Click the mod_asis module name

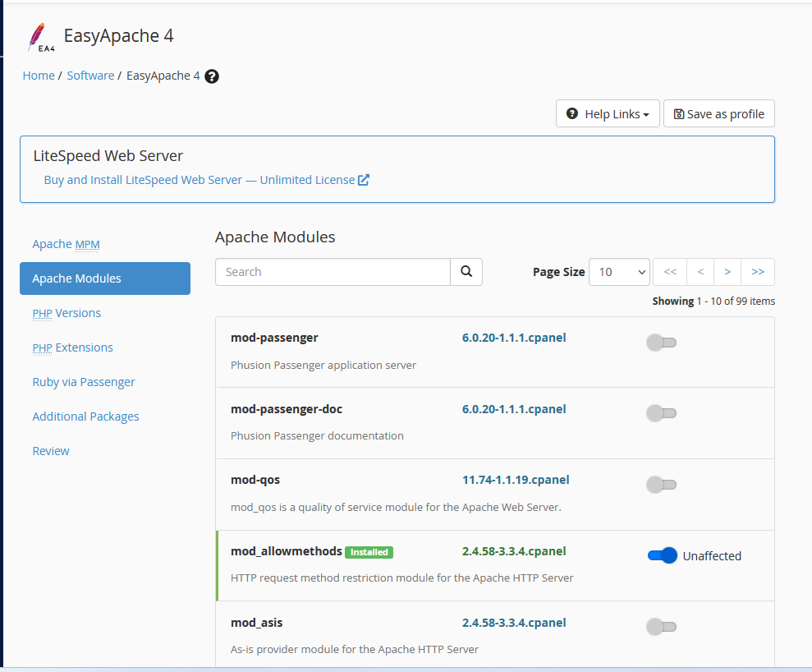257,623
